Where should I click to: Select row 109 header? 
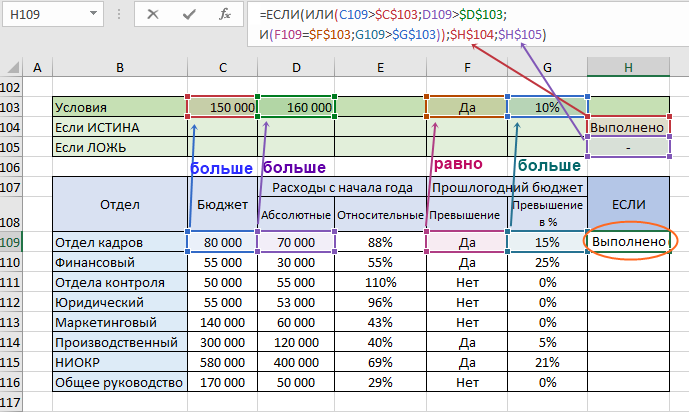click(x=11, y=242)
